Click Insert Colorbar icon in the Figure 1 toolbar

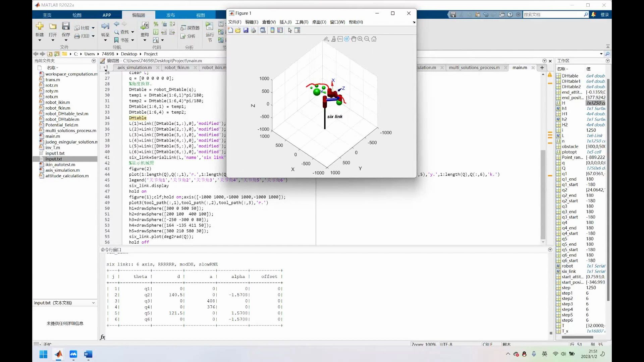272,30
